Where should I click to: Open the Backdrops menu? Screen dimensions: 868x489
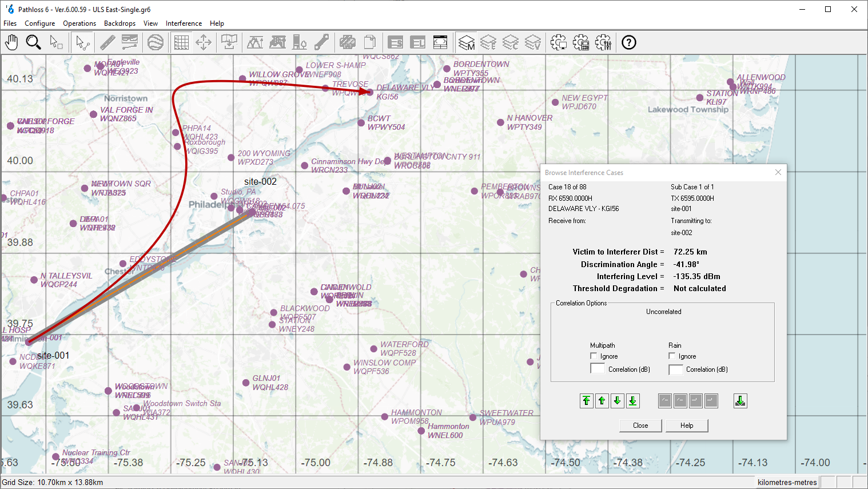click(x=120, y=23)
